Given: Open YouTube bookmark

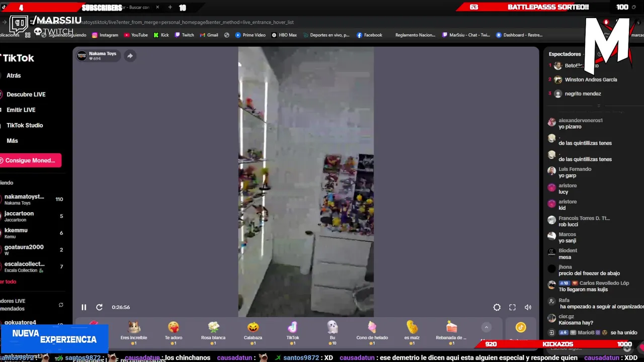Looking at the screenshot, I should 136,35.
